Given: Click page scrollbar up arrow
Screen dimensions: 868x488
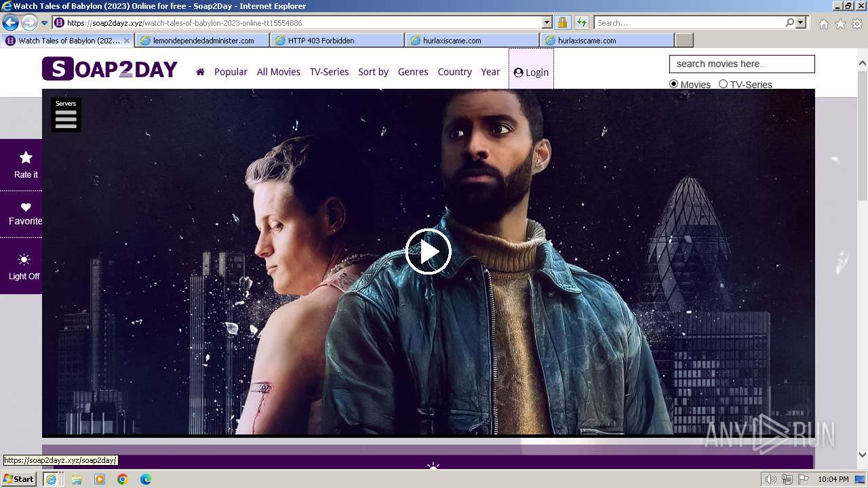Looking at the screenshot, I should click(863, 64).
